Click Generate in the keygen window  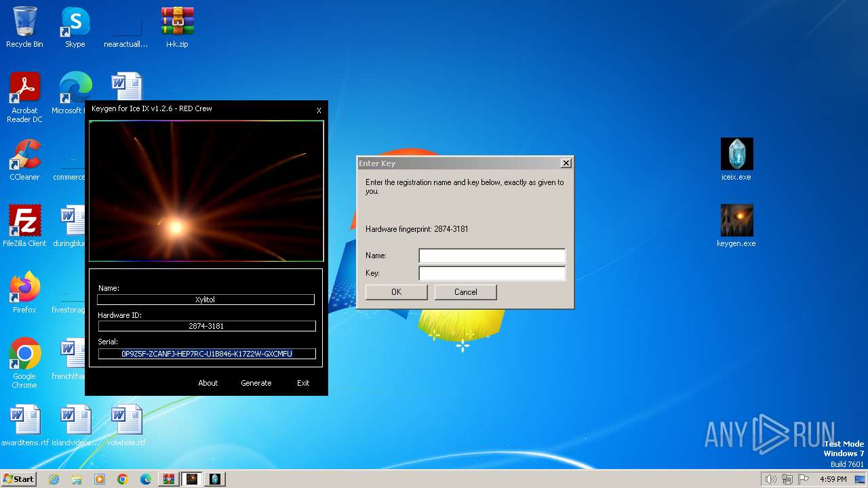click(x=256, y=383)
